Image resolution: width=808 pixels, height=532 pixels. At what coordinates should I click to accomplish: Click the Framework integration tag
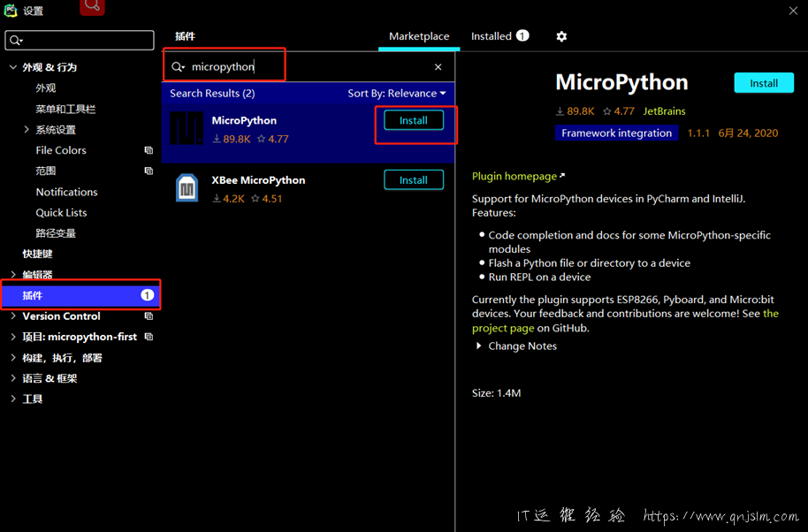(x=616, y=133)
